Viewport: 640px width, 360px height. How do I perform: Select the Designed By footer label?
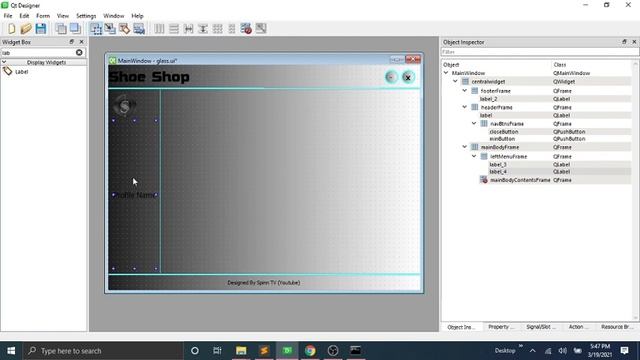pyautogui.click(x=264, y=282)
